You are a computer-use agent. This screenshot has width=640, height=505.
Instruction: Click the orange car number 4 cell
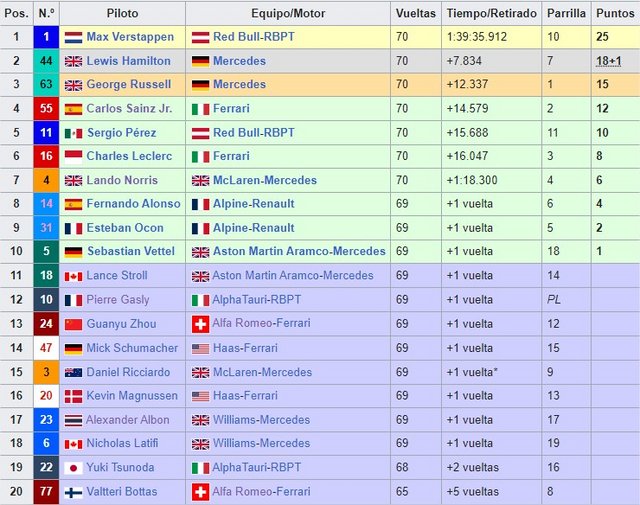tap(46, 180)
